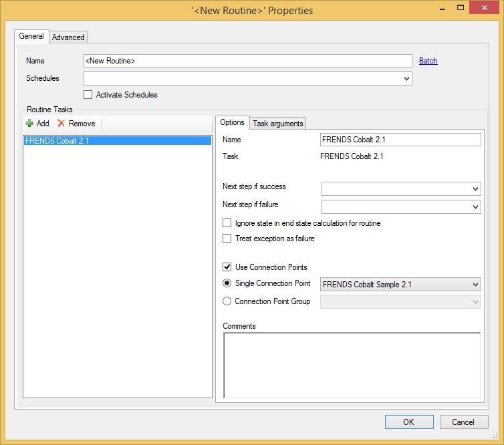Select the General tab
The width and height of the screenshot is (504, 445).
pyautogui.click(x=31, y=36)
